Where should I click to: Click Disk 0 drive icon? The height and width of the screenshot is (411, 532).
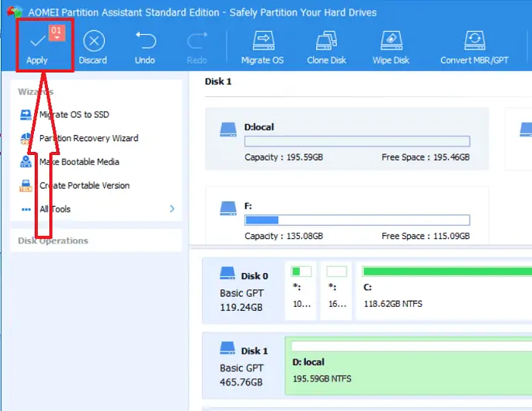click(x=227, y=273)
